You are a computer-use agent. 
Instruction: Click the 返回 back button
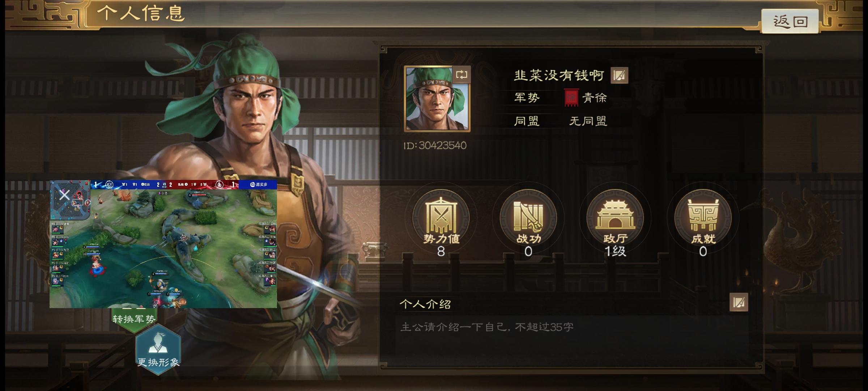pos(790,21)
